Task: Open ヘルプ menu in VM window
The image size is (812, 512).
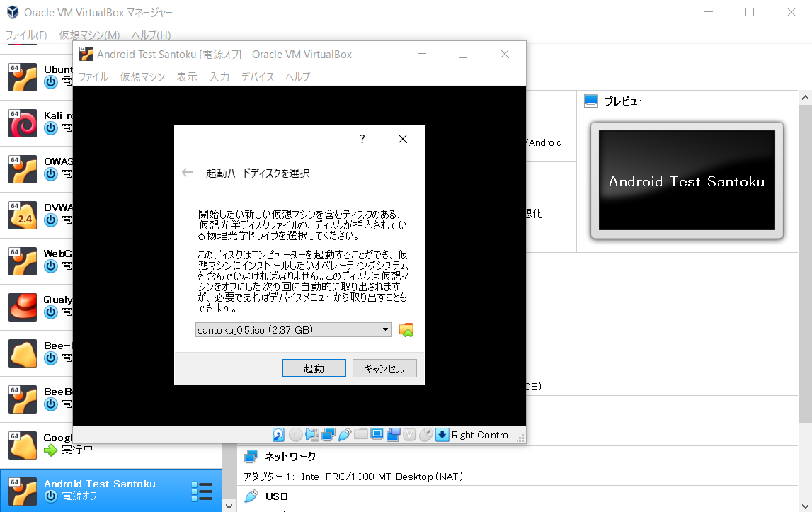Action: 298,76
